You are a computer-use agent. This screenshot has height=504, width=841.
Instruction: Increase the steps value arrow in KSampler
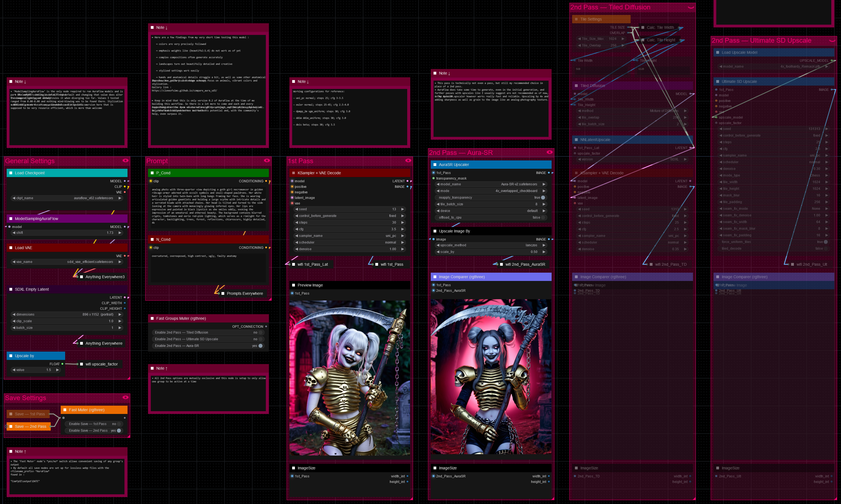[x=402, y=222]
